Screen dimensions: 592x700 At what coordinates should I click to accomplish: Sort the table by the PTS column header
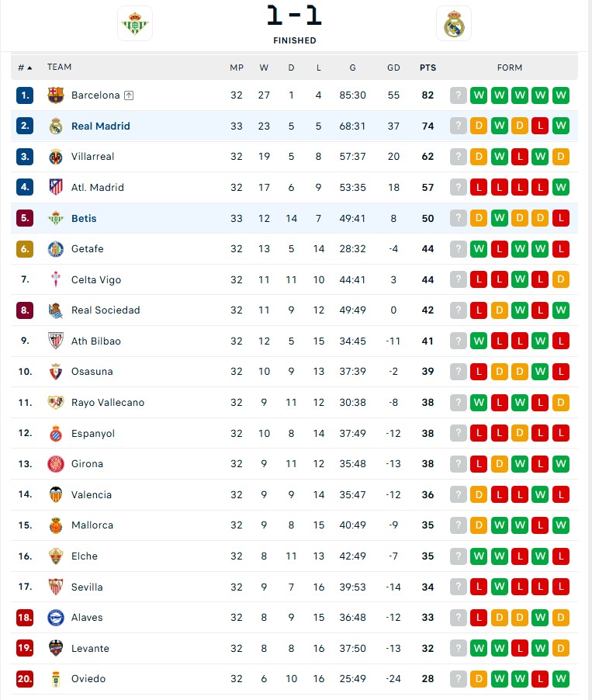click(x=428, y=68)
